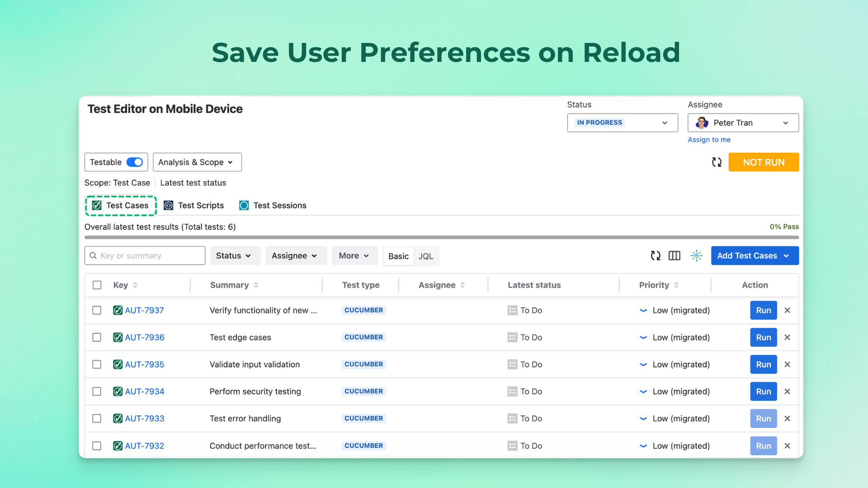The width and height of the screenshot is (868, 488).
Task: Open the column configuration icon above the table
Action: click(674, 255)
